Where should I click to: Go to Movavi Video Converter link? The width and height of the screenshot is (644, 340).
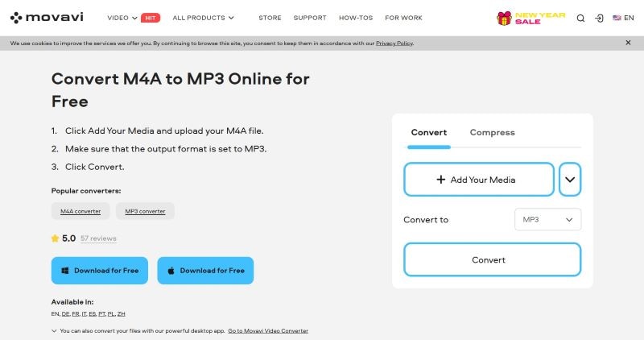pyautogui.click(x=268, y=330)
